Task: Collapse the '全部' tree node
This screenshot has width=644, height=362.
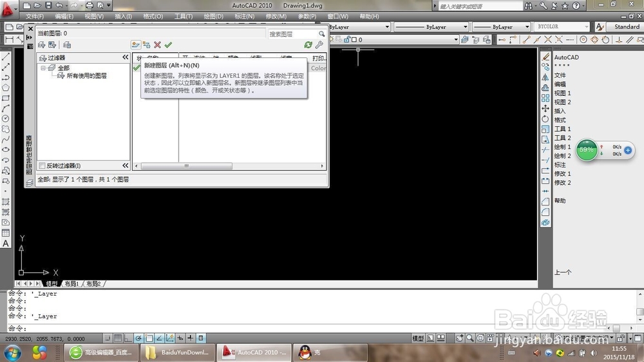Action: pos(43,68)
